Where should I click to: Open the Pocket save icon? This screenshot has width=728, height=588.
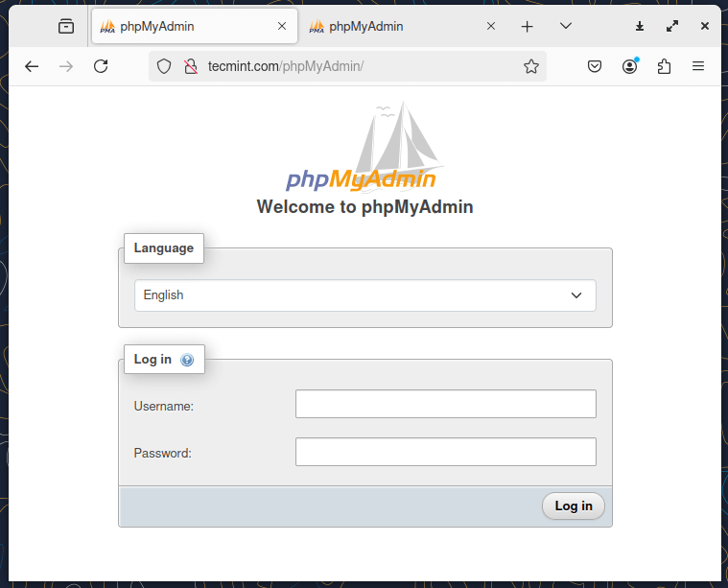coord(595,66)
